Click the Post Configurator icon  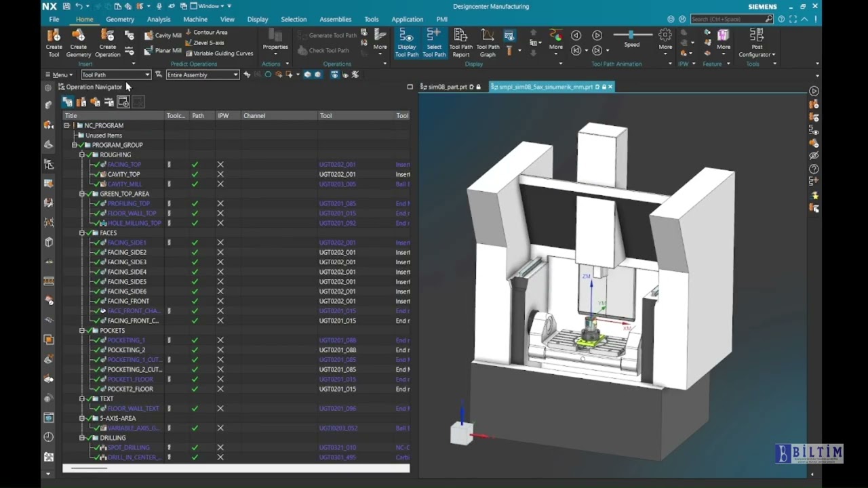pyautogui.click(x=757, y=43)
